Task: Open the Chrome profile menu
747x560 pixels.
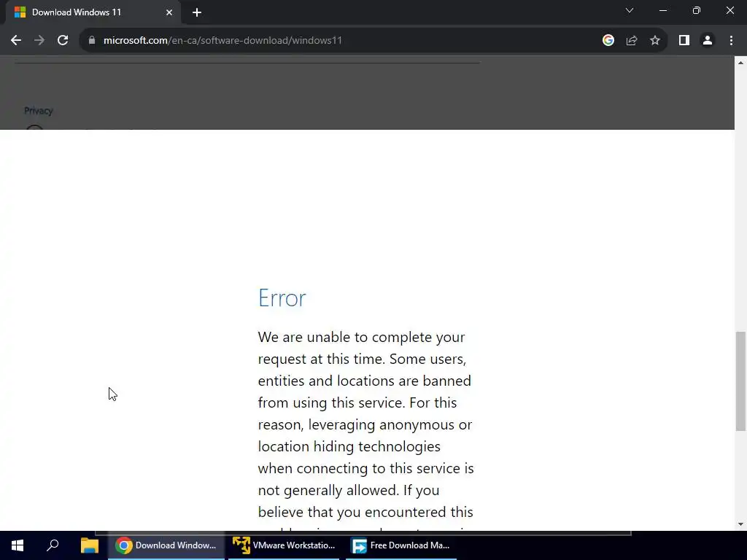Action: (x=708, y=41)
